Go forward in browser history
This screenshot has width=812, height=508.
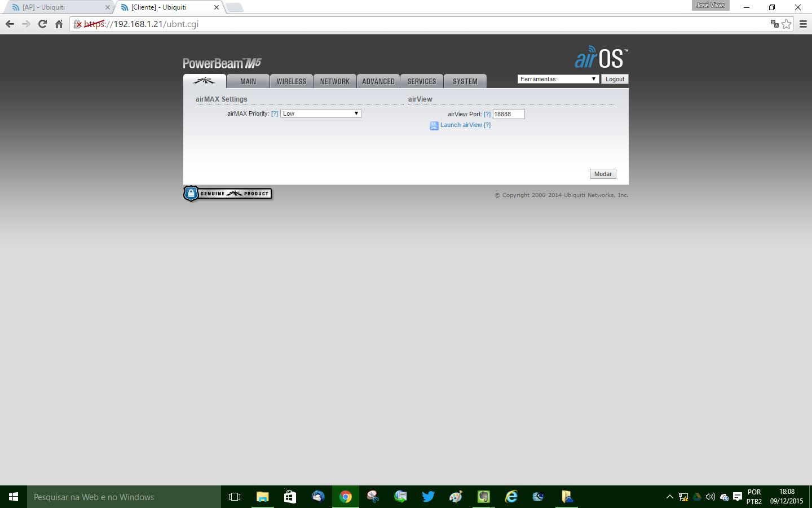coord(26,24)
